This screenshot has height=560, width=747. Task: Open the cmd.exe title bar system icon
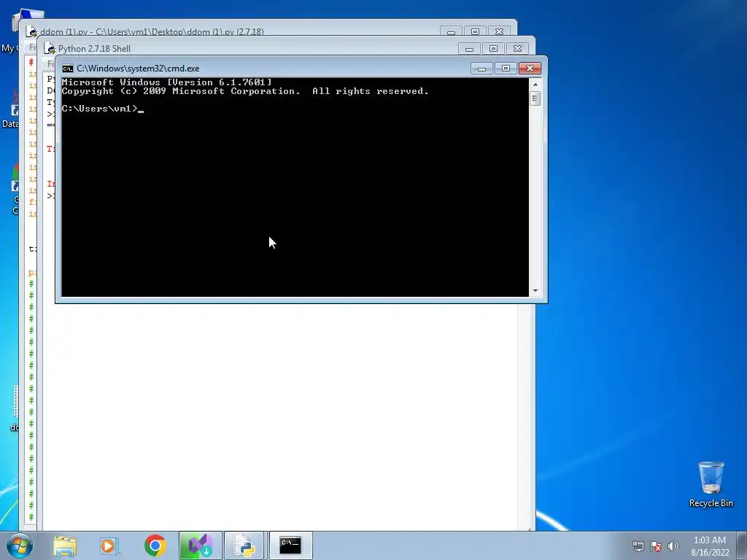click(x=68, y=69)
